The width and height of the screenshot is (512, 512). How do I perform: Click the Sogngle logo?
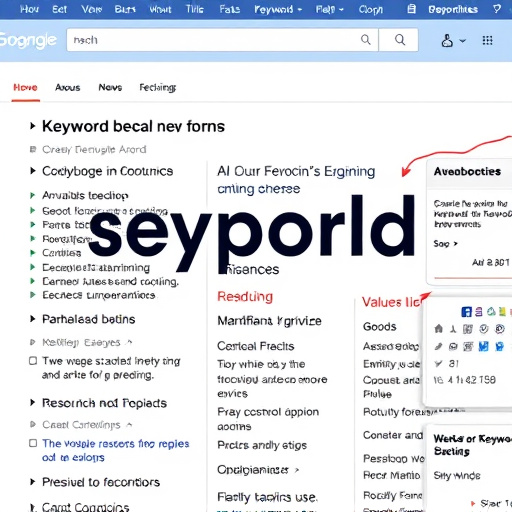coord(28,41)
